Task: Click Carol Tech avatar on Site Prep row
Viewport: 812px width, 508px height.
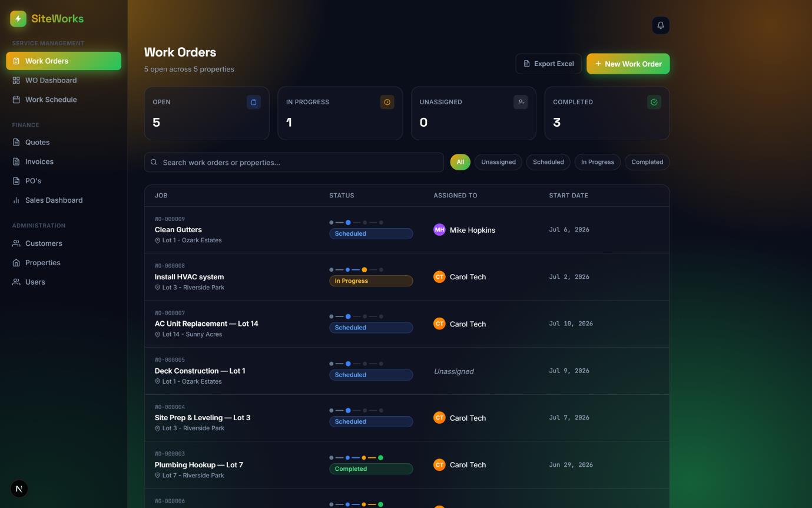Action: coord(439,418)
